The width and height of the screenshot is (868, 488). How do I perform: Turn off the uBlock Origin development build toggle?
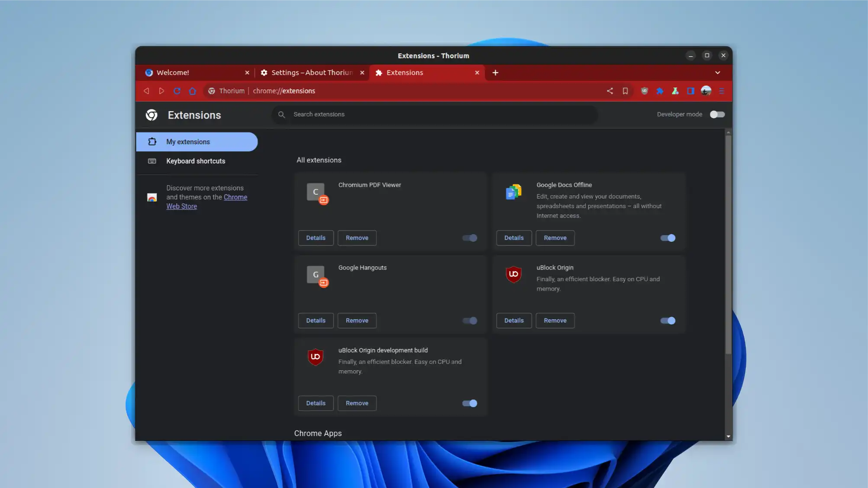pyautogui.click(x=469, y=403)
